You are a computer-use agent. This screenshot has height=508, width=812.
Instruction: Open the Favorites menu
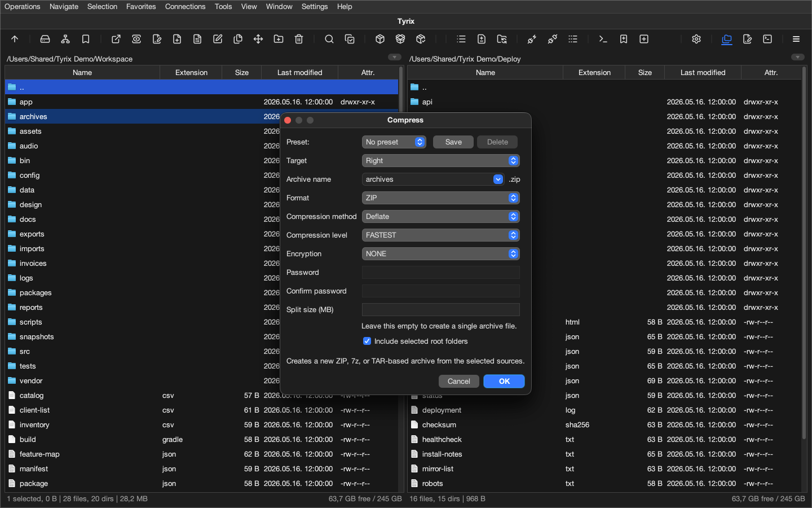141,7
